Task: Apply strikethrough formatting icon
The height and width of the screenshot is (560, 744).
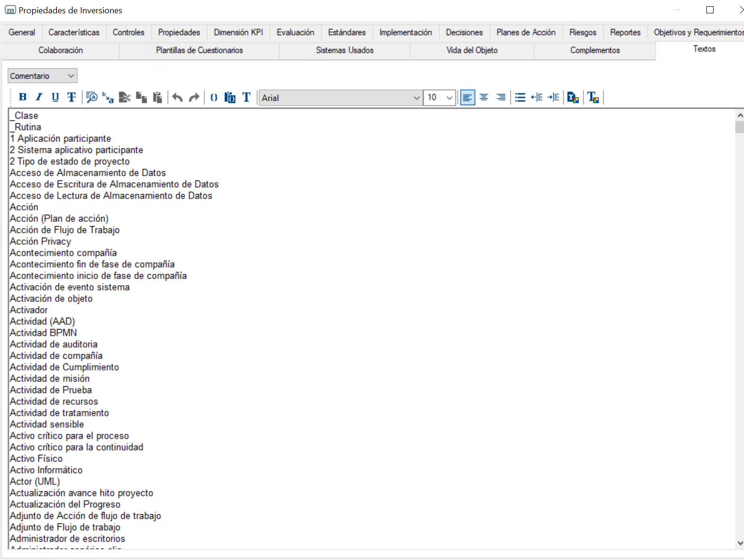Action: 71,97
